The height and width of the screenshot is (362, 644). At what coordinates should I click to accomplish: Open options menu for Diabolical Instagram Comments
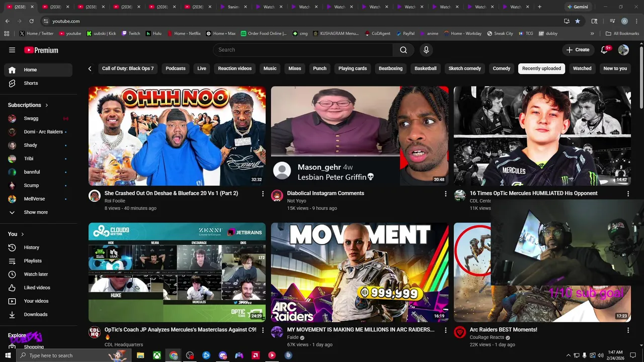445,194
